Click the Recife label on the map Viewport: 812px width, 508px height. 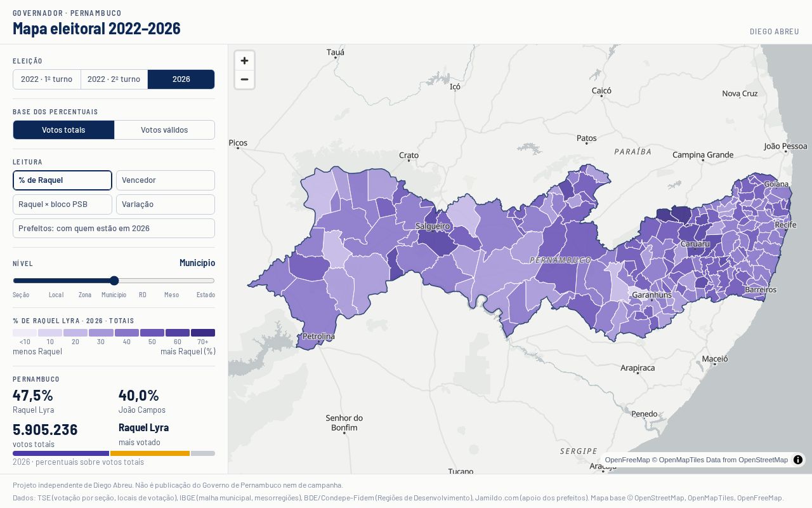(785, 225)
